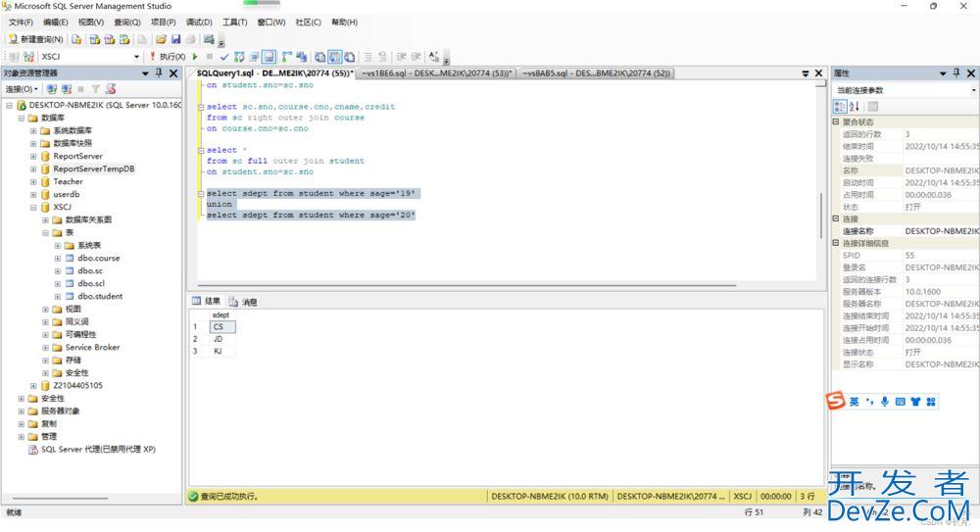Click the query editor horizontal scrollbar
The image size is (980, 532).
pyautogui.click(x=466, y=286)
